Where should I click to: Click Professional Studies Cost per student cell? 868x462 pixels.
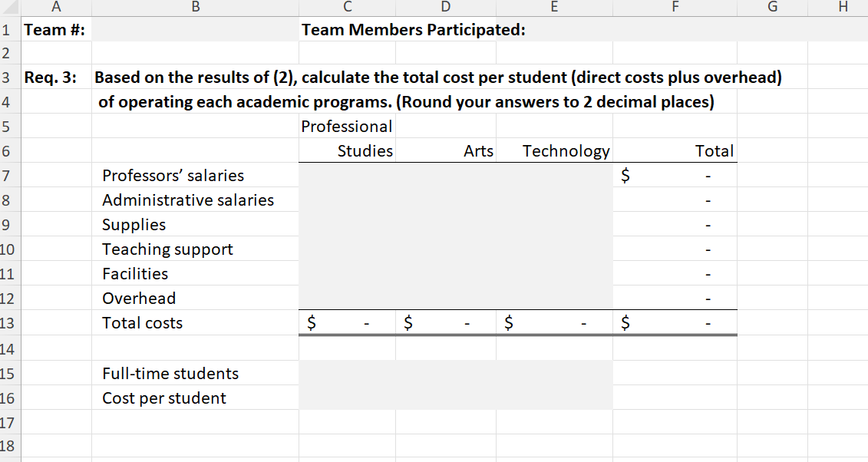pos(347,398)
